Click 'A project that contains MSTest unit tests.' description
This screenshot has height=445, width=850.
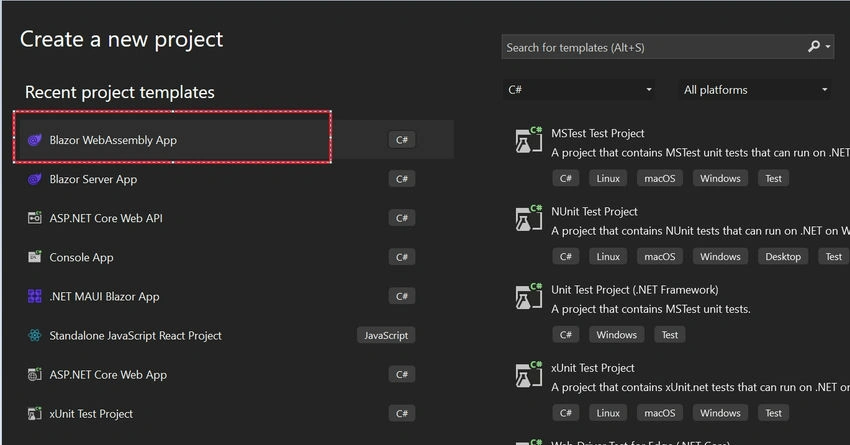click(x=651, y=309)
